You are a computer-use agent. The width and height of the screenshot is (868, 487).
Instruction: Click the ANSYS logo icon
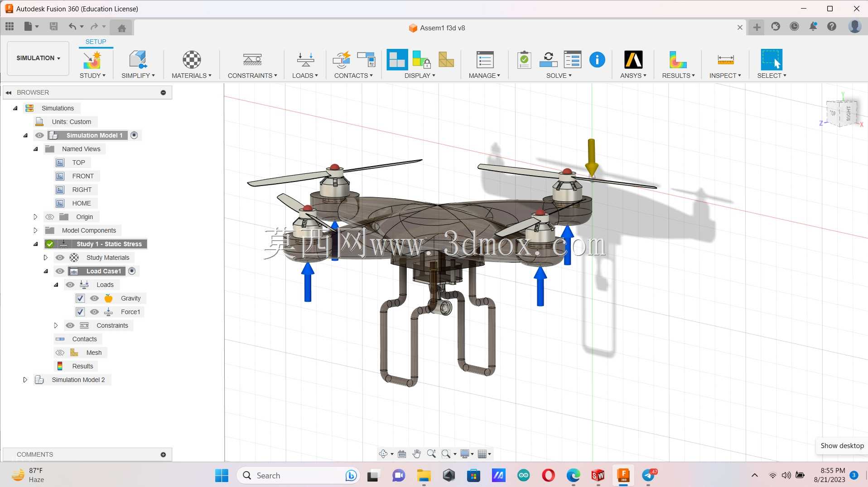[633, 60]
